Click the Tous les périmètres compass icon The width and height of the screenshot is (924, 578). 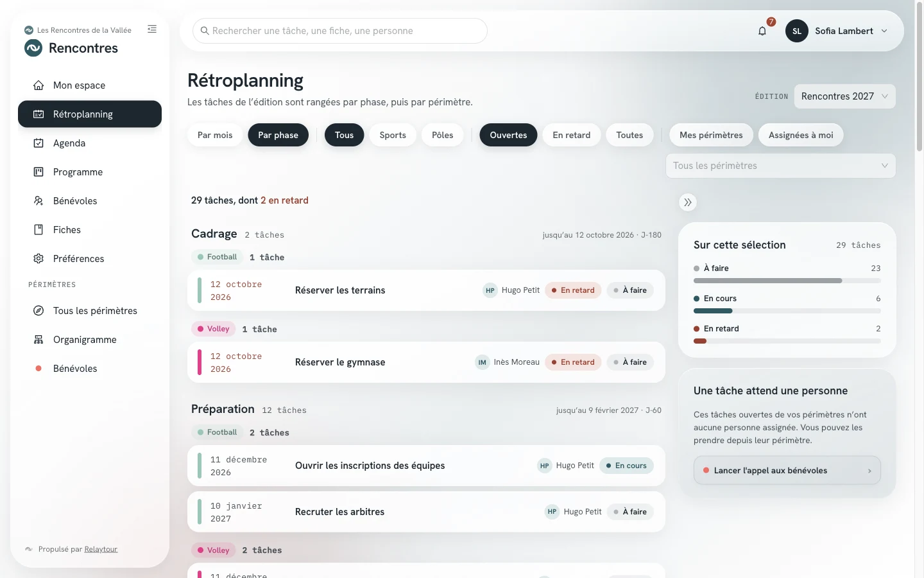tap(38, 311)
